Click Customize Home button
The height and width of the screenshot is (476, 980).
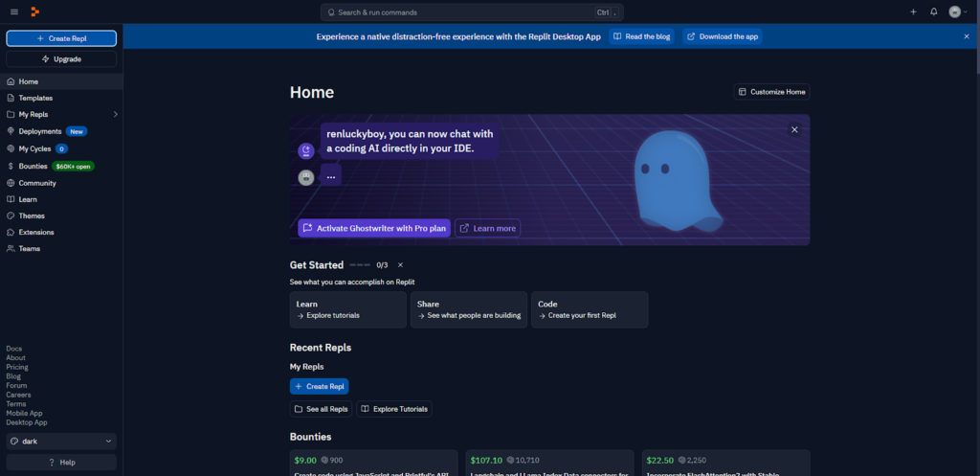click(771, 92)
